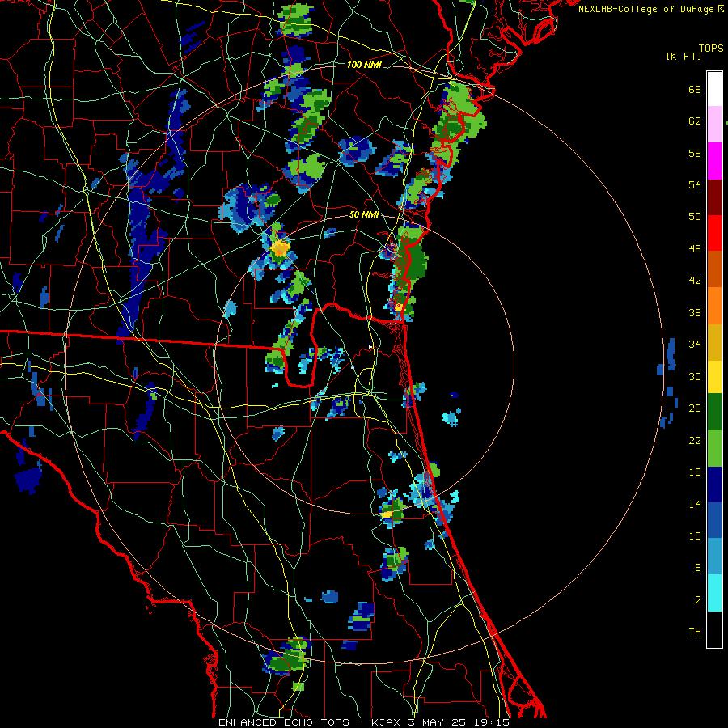Click the bright red legend swatch
728x728 pixels.
pyautogui.click(x=714, y=233)
